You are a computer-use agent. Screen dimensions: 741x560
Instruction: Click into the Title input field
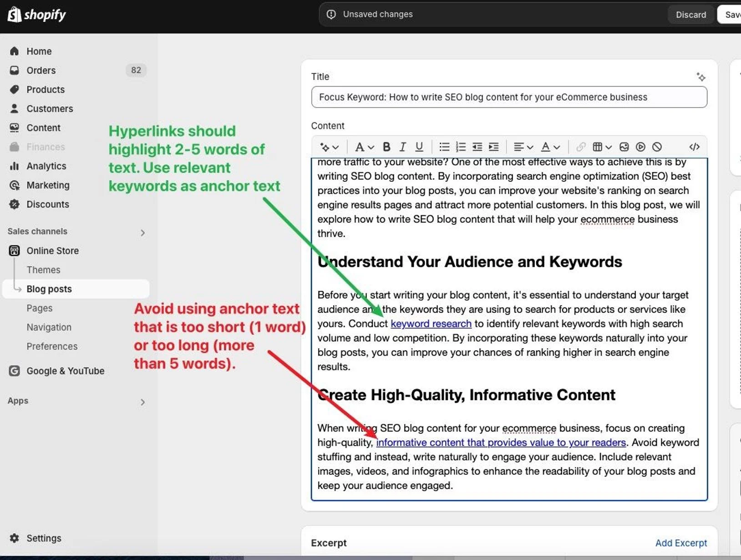pyautogui.click(x=509, y=97)
